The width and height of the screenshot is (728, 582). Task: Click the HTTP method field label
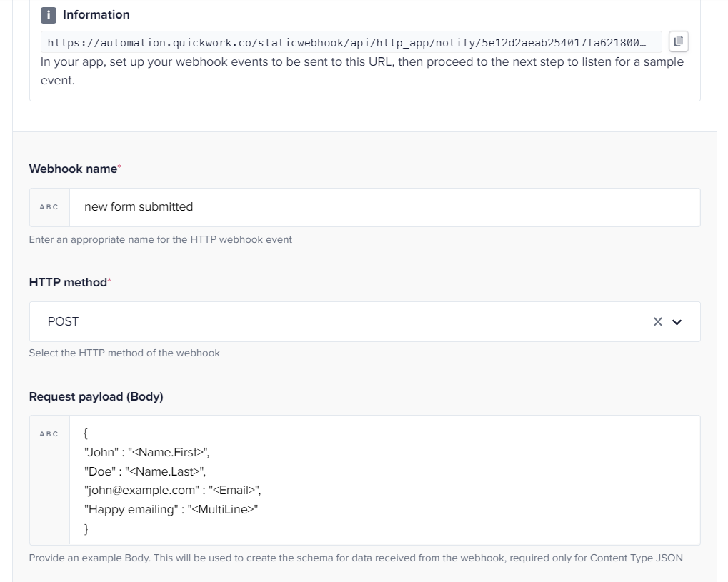[68, 282]
